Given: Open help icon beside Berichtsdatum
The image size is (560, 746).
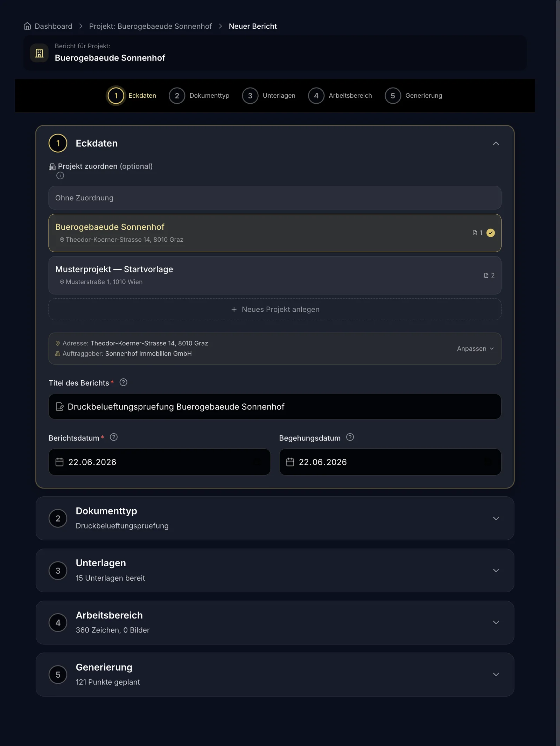Looking at the screenshot, I should point(114,437).
